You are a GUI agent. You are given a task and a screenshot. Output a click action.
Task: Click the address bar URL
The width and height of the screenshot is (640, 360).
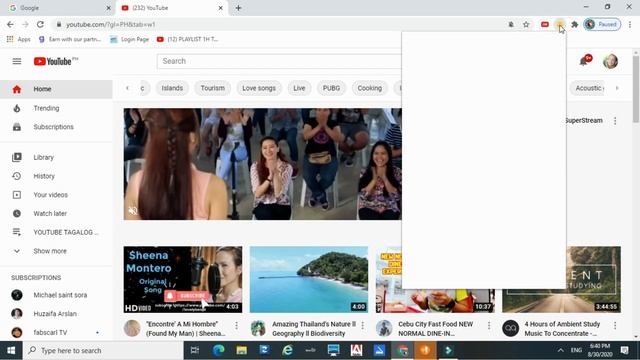[x=111, y=24]
